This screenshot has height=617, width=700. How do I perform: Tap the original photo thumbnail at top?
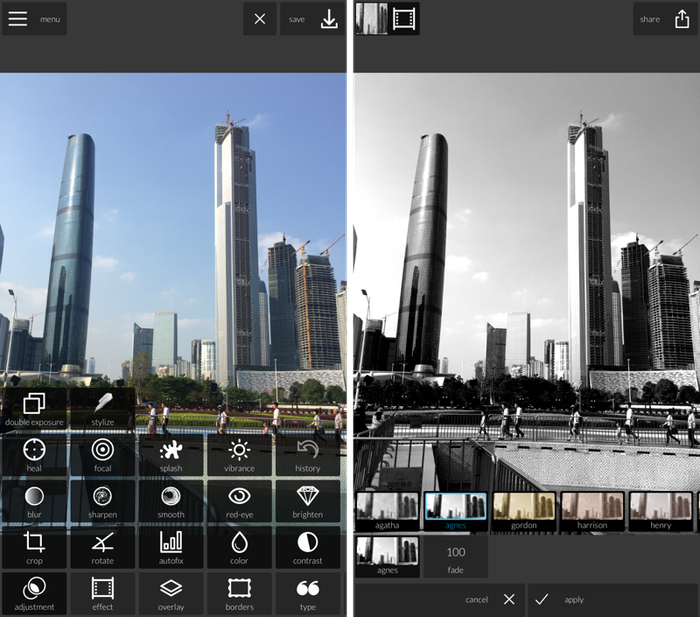(x=372, y=19)
